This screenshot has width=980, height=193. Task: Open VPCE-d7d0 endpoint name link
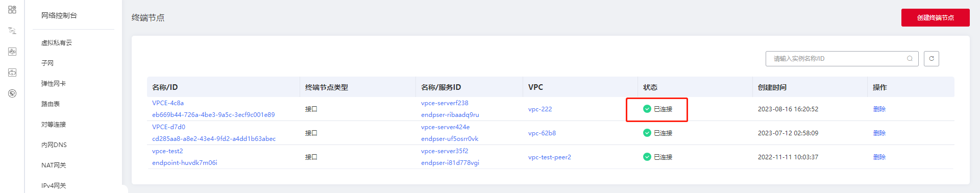click(168, 127)
